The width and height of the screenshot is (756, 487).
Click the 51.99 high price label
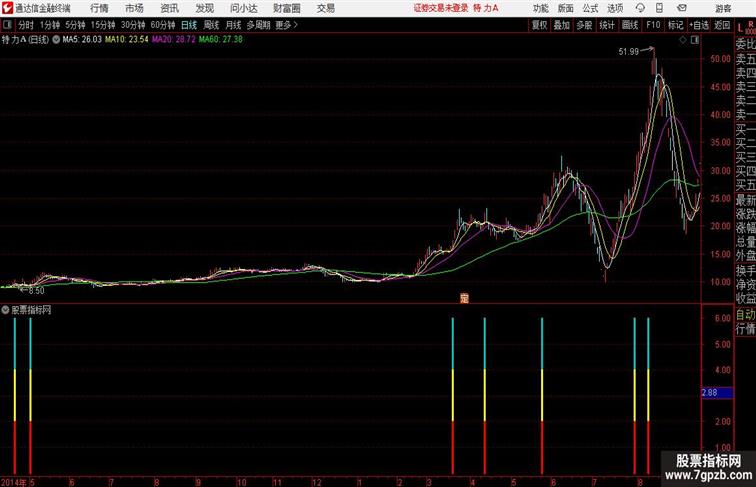[629, 51]
